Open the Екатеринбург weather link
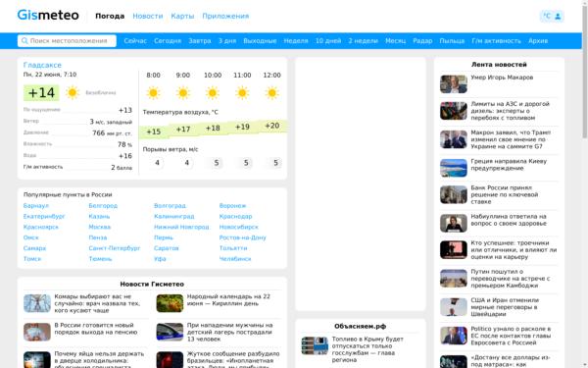This screenshot has height=368, width=588. 44,216
